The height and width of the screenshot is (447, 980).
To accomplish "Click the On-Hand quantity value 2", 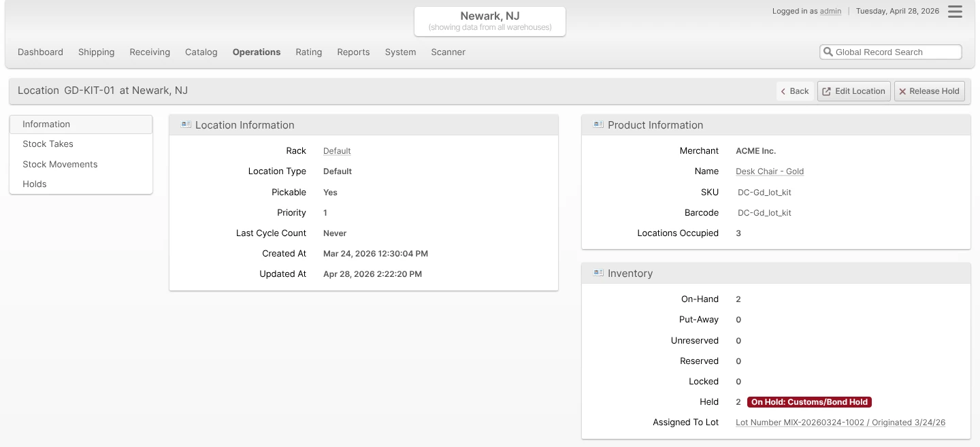I will point(738,299).
